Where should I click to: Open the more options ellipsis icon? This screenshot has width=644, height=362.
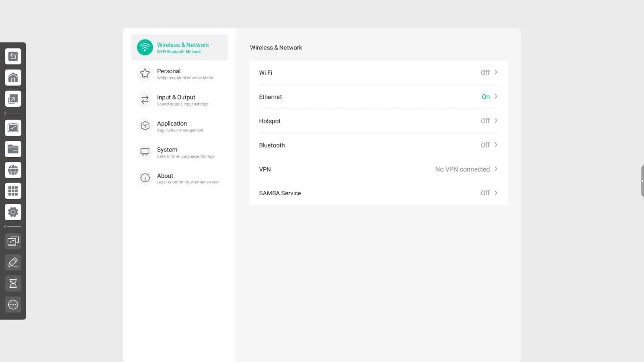[x=13, y=305]
